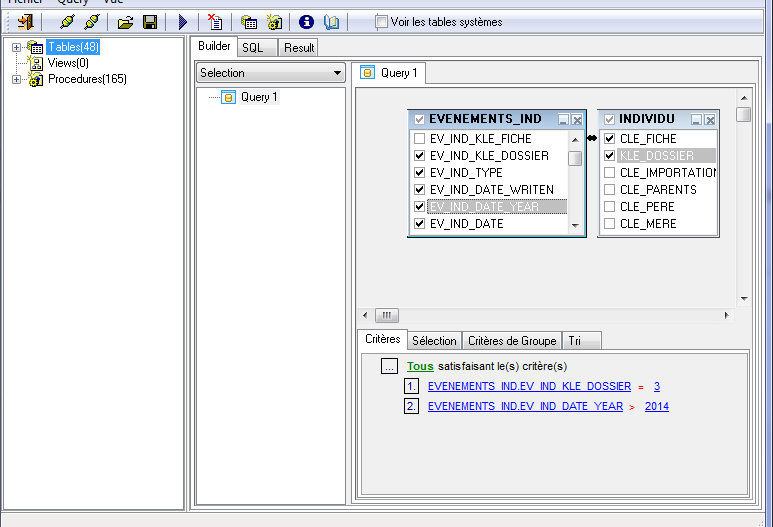
Task: Click the exit door icon in toolbar
Action: point(26,21)
